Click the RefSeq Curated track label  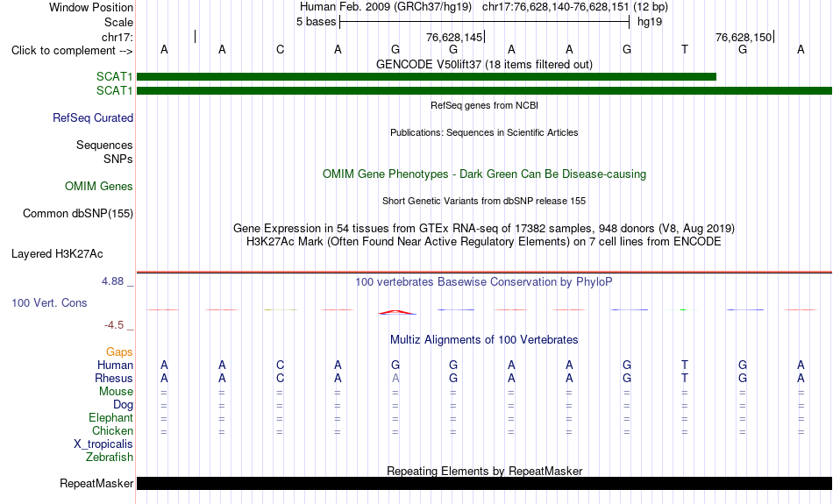coord(93,118)
